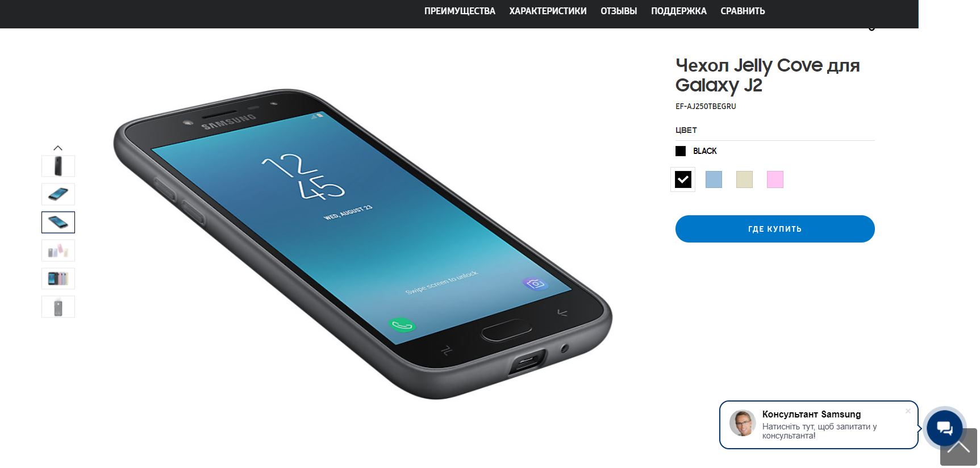The width and height of the screenshot is (980, 468).
Task: Select the first thumbnail of upright phone
Action: pyautogui.click(x=58, y=166)
